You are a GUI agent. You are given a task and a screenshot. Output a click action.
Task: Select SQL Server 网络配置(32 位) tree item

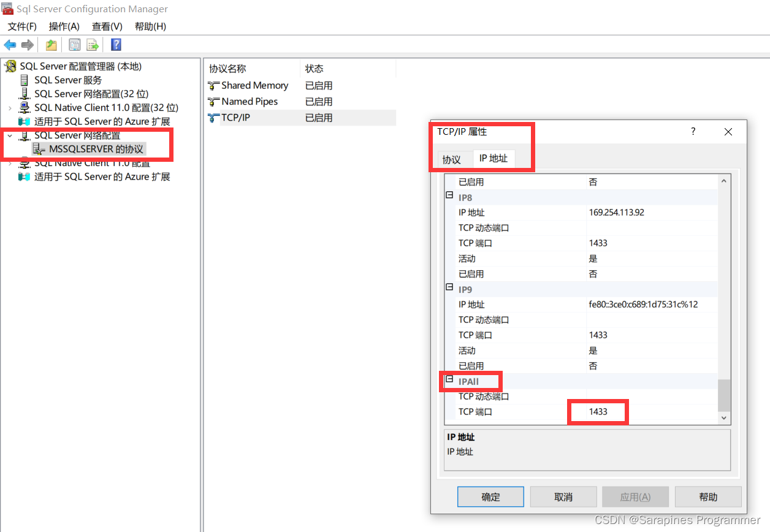91,94
